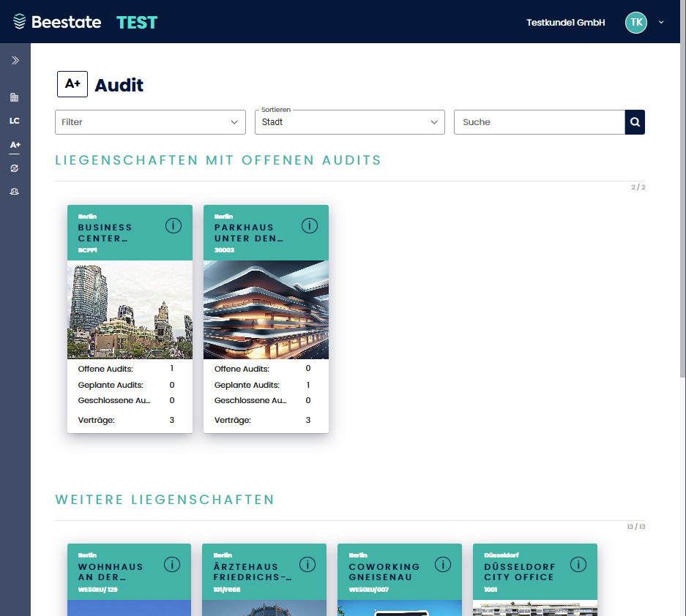Open the buildings icon in sidebar

(15, 97)
